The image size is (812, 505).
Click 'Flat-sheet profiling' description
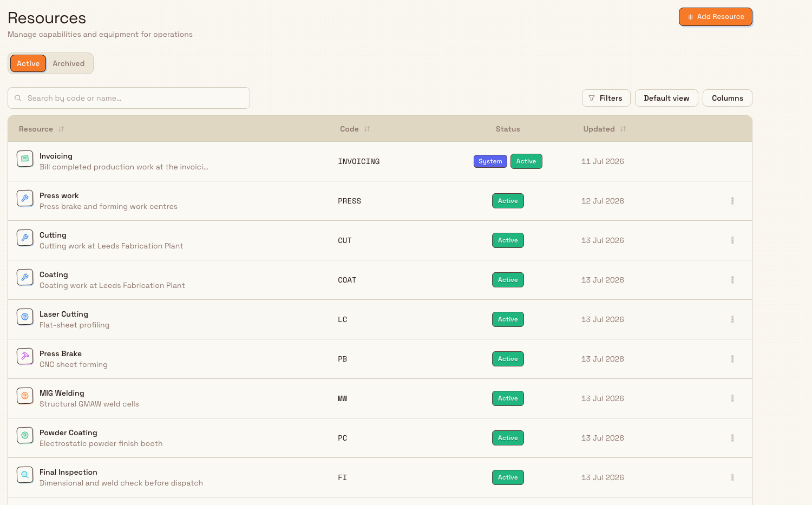pos(75,325)
